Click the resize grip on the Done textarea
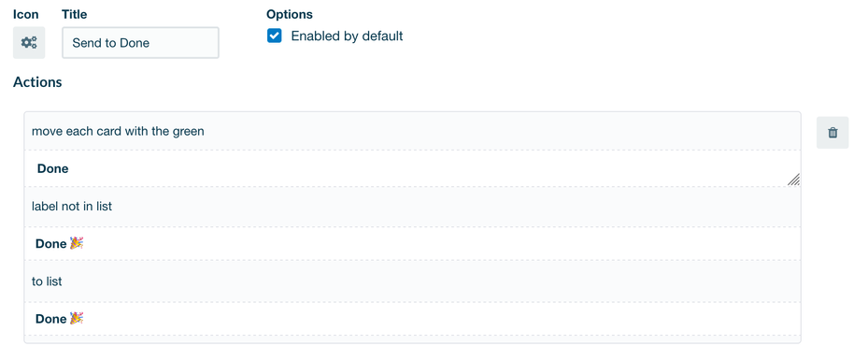This screenshot has height=360, width=868. pyautogui.click(x=793, y=180)
